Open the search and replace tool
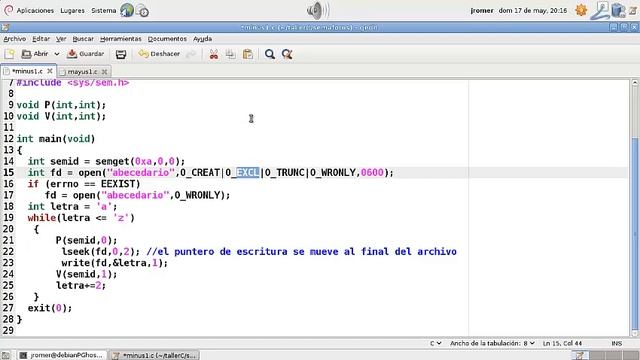 [x=287, y=54]
